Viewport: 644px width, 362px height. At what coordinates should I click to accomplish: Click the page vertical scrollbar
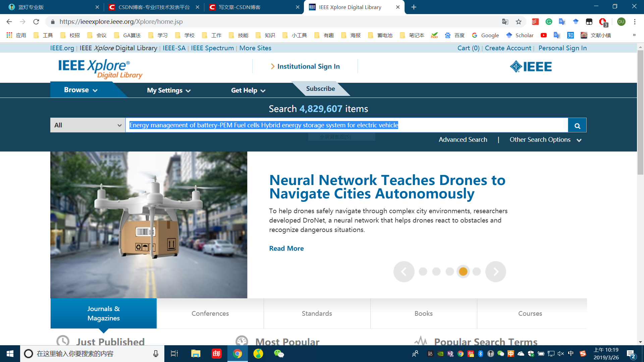pos(640,112)
